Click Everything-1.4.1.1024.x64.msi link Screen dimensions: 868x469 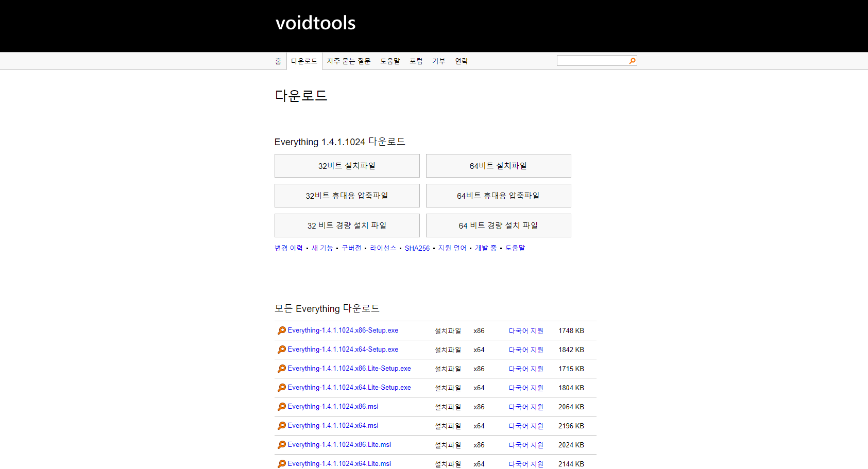(x=333, y=426)
